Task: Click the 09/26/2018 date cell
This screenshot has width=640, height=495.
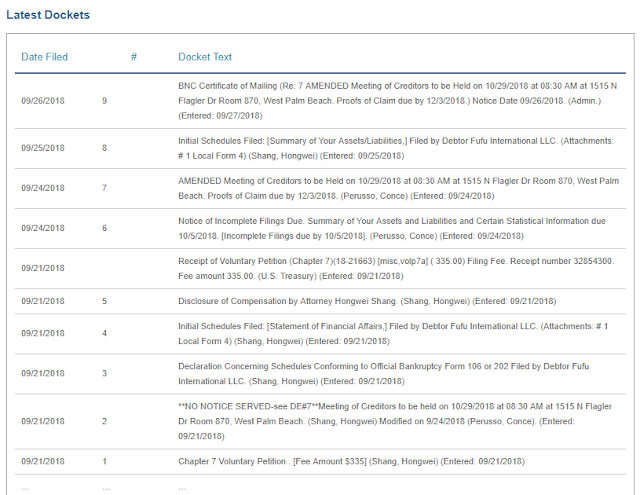Action: click(43, 101)
